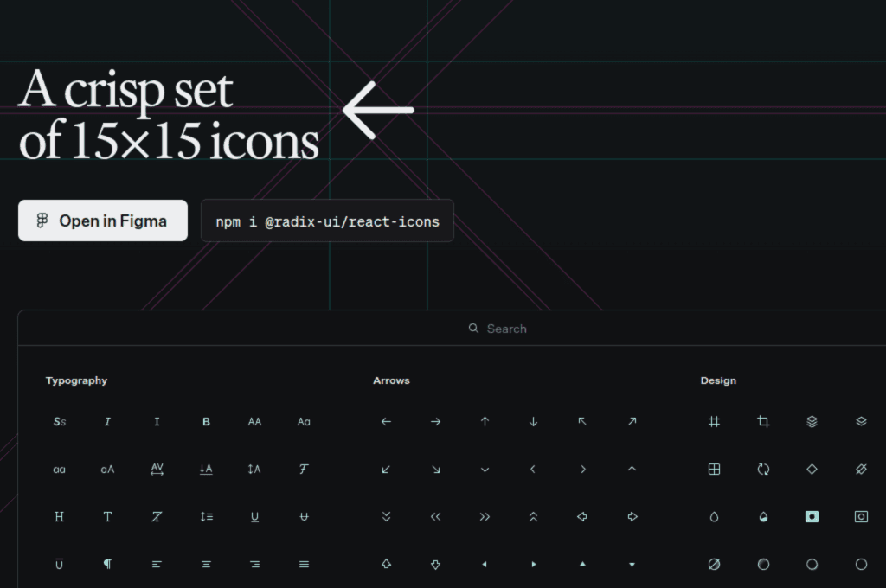Pick the double arrow right icon
The width and height of the screenshot is (886, 588).
pos(485,516)
